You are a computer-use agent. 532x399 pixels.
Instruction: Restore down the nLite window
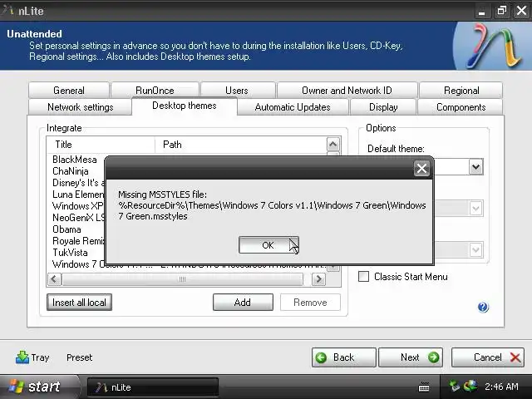click(501, 11)
